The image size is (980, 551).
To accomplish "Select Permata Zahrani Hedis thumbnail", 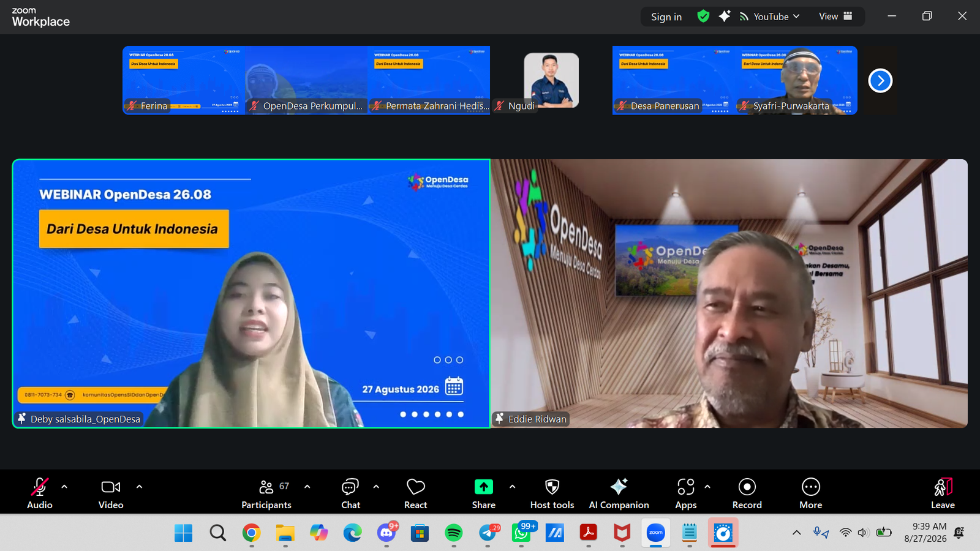I will [429, 80].
